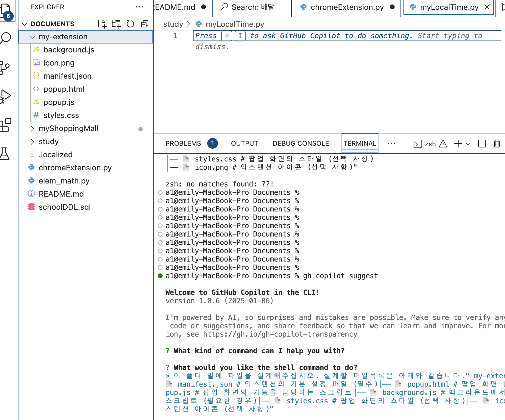Open the Testing flask view
Viewport: 505px width, 420px height.
click(5, 154)
